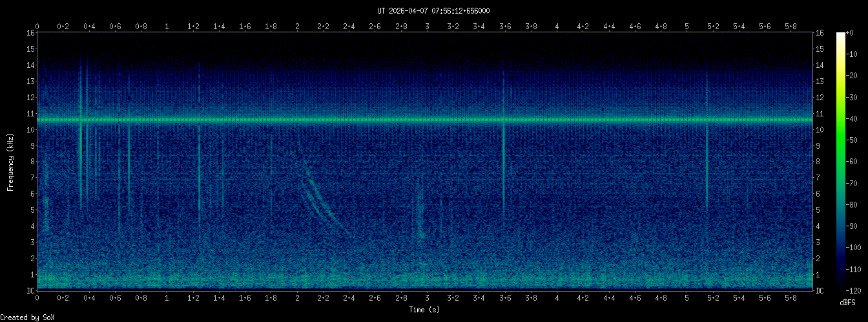This screenshot has width=868, height=322.
Task: Select the 1 second tick on bottom time axis
Action: (x=167, y=298)
